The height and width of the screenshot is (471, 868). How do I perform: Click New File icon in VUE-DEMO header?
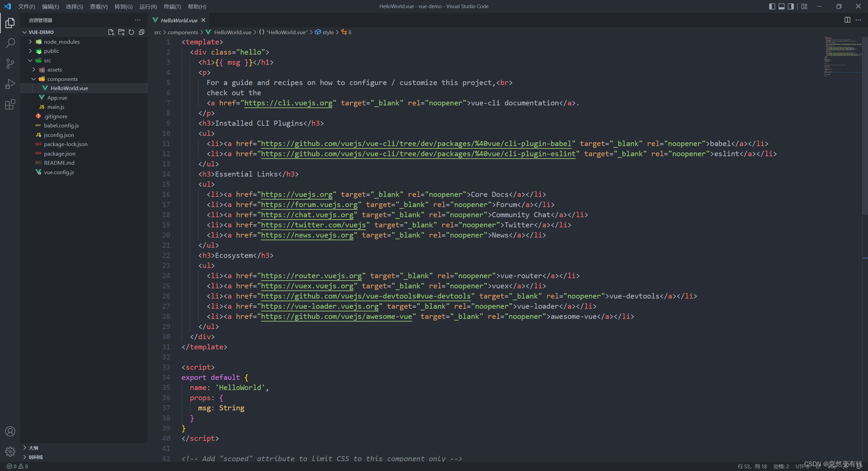tap(111, 32)
